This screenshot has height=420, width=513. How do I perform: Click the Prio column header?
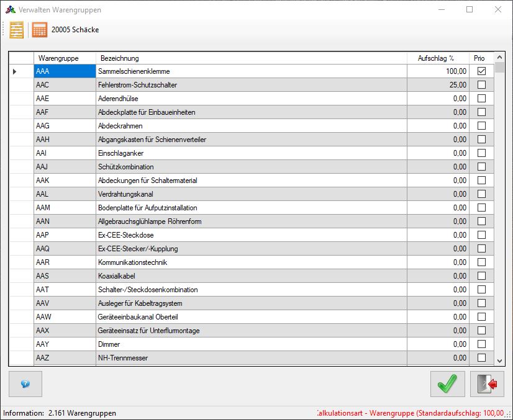click(x=481, y=58)
